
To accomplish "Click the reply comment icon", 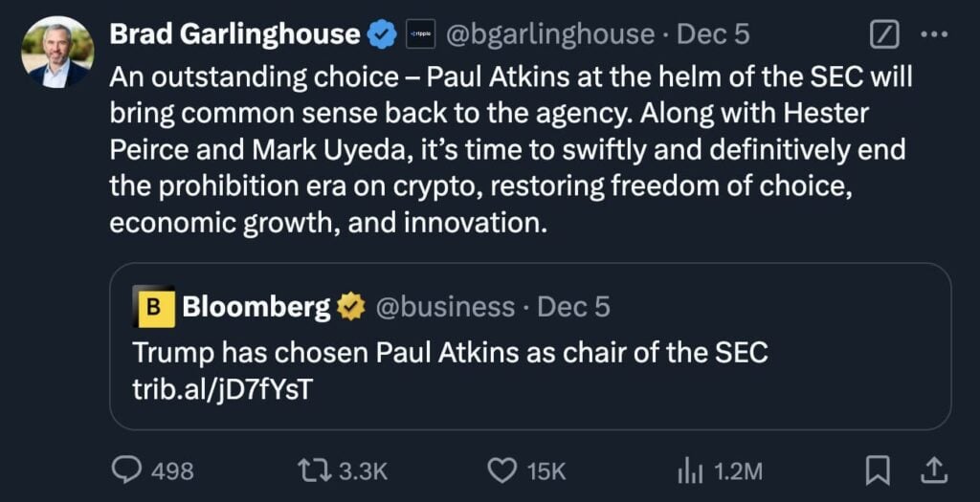I will point(127,469).
